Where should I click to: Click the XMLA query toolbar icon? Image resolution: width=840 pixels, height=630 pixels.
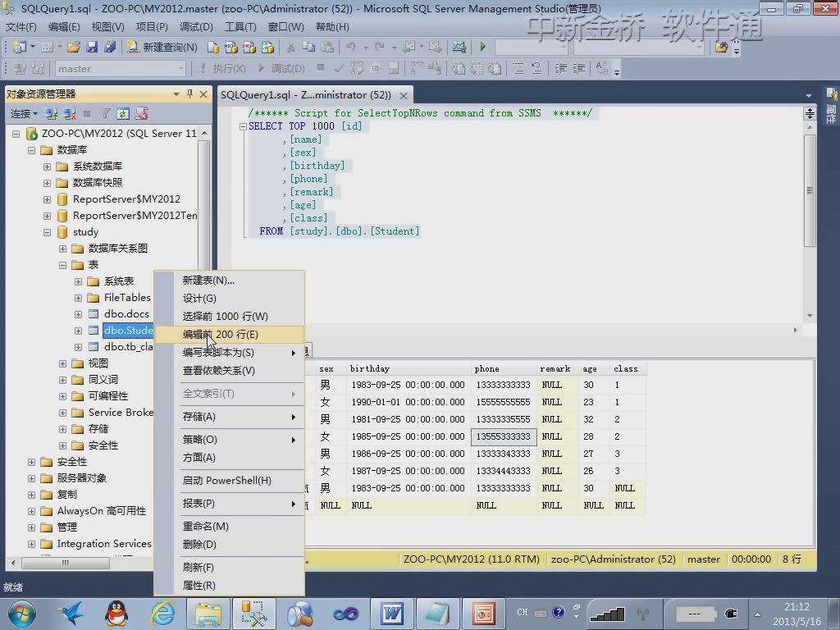point(267,47)
